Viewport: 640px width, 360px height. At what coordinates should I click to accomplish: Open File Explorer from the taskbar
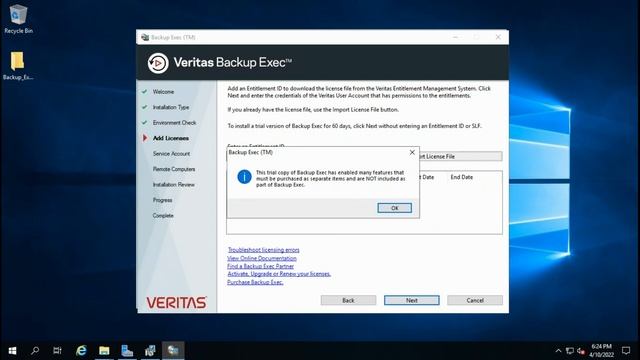104,351
